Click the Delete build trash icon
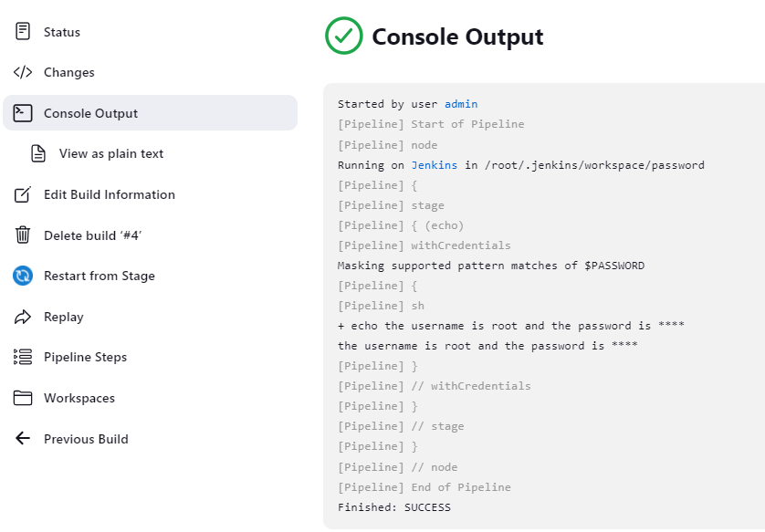 coord(23,235)
